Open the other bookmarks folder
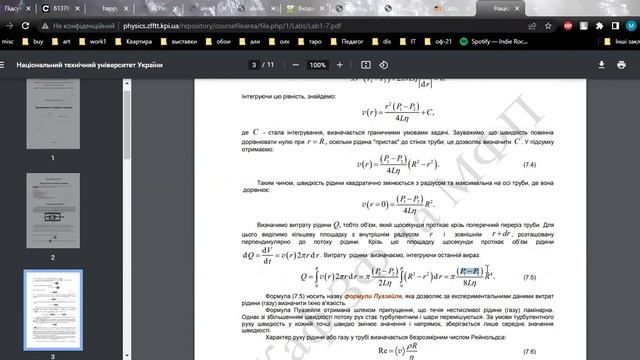The image size is (640, 360). [622, 42]
